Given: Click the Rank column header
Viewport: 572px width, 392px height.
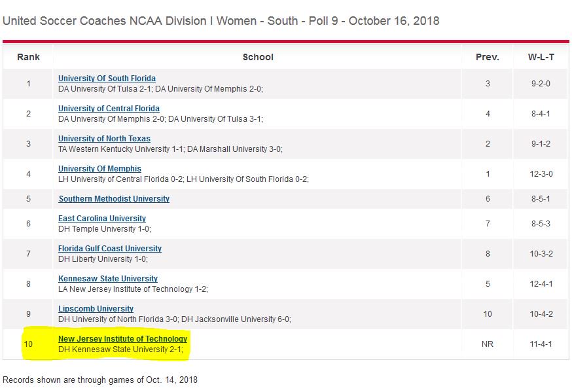Looking at the screenshot, I should coord(28,57).
